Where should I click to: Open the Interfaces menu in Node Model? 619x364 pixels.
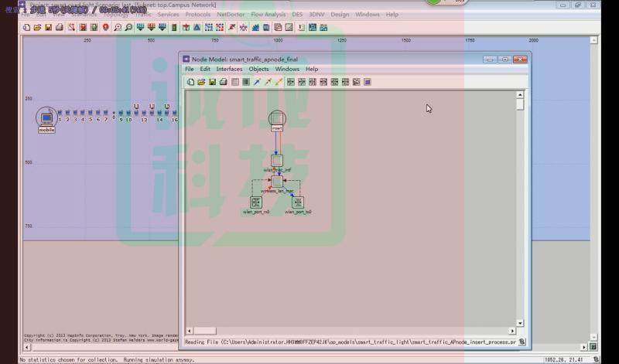click(229, 69)
